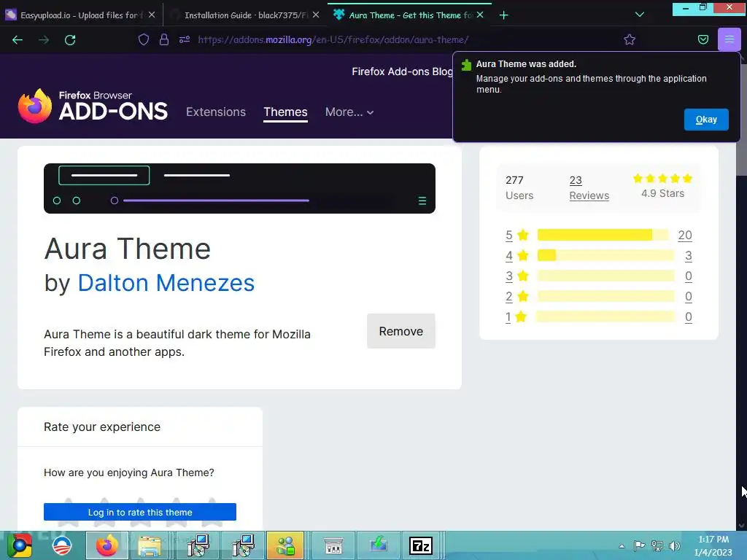Screen dimensions: 747x560
Task: Reload the current page
Action: coord(70,40)
